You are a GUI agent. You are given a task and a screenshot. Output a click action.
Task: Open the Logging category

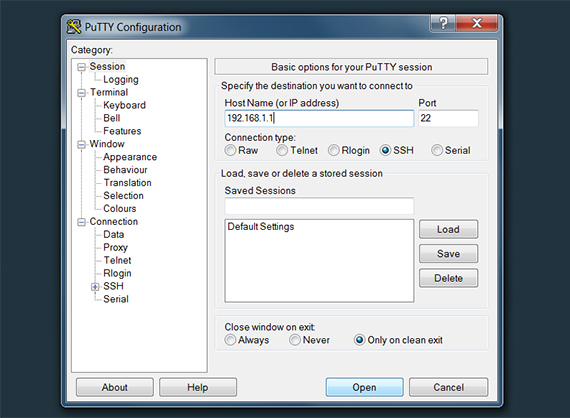click(x=121, y=79)
